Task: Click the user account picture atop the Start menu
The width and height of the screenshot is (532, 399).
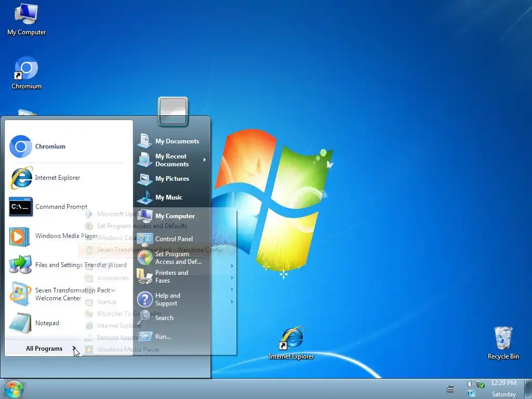Action: coord(172,112)
